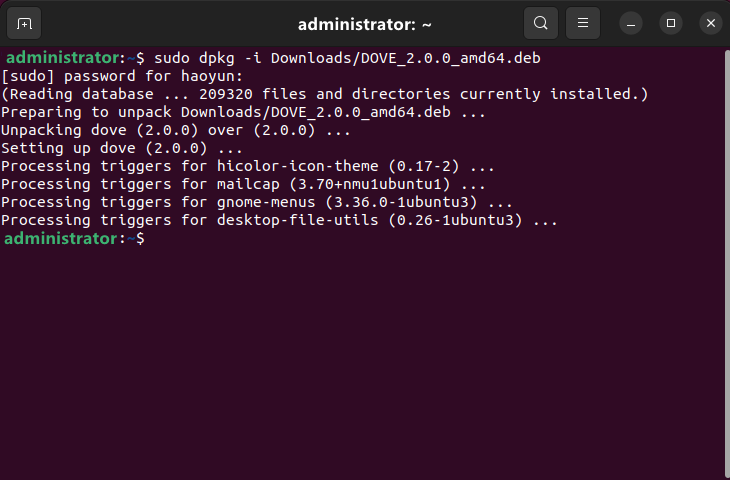Viewport: 730px width, 480px height.
Task: Click the gnome-menus trigger line
Action: pyautogui.click(x=257, y=202)
